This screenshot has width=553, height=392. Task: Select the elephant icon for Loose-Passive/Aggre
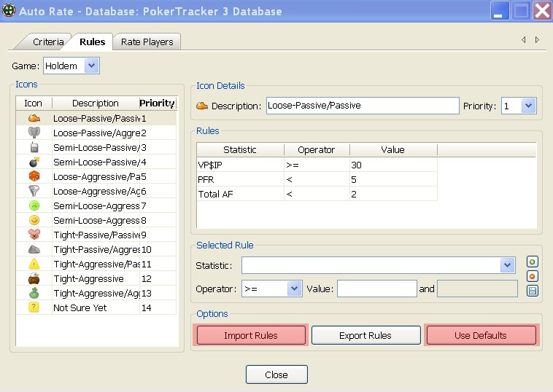pos(34,133)
